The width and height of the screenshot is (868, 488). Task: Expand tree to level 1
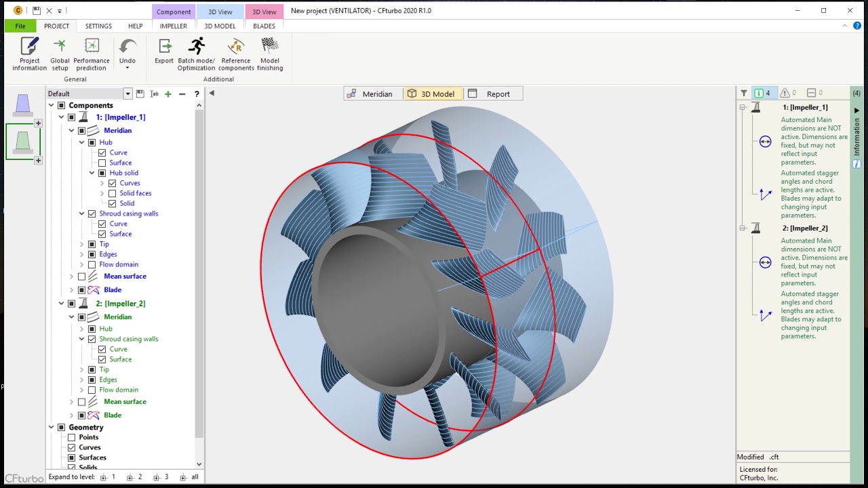click(x=108, y=477)
